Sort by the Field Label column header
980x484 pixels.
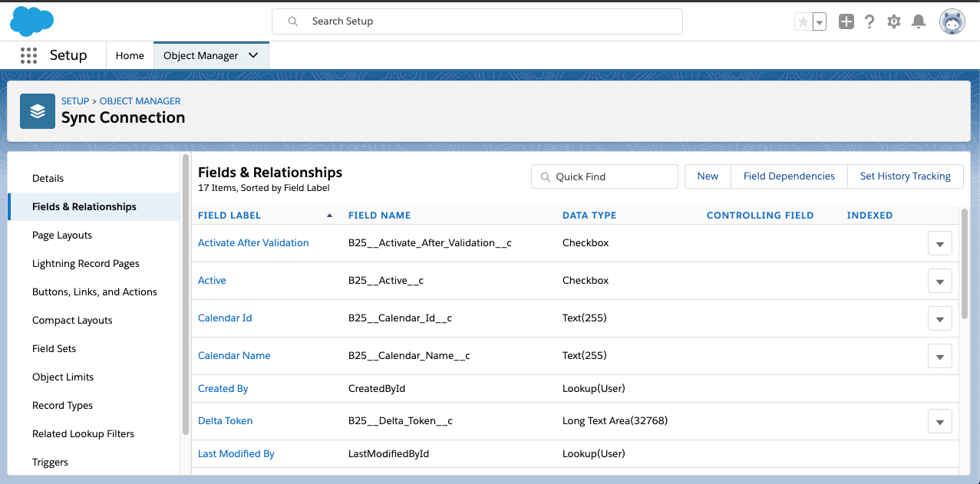click(x=229, y=216)
